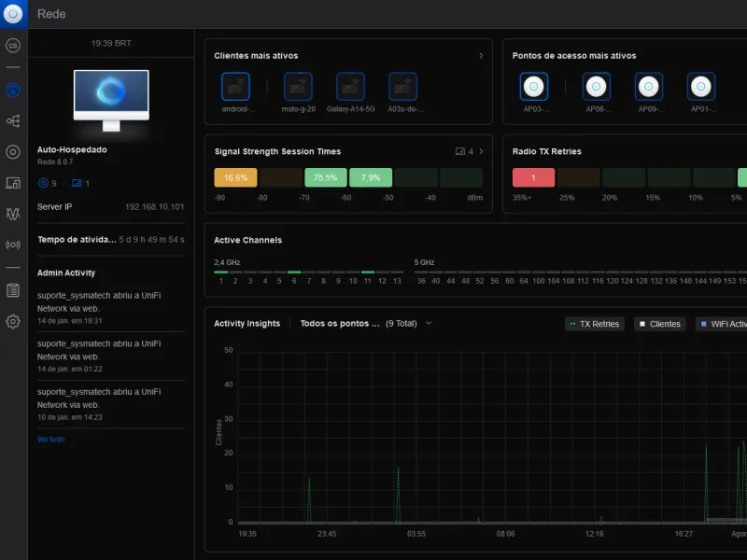Open the CS user account avatar

click(x=13, y=45)
